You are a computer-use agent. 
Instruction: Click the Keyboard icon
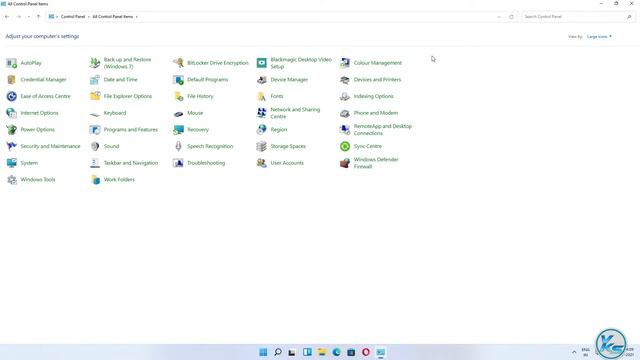point(95,114)
